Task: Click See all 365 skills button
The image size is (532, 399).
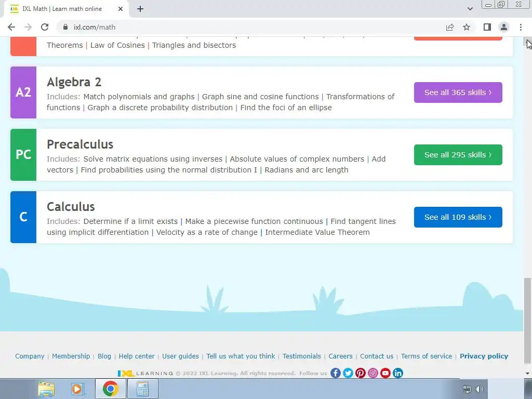Action: click(x=458, y=92)
